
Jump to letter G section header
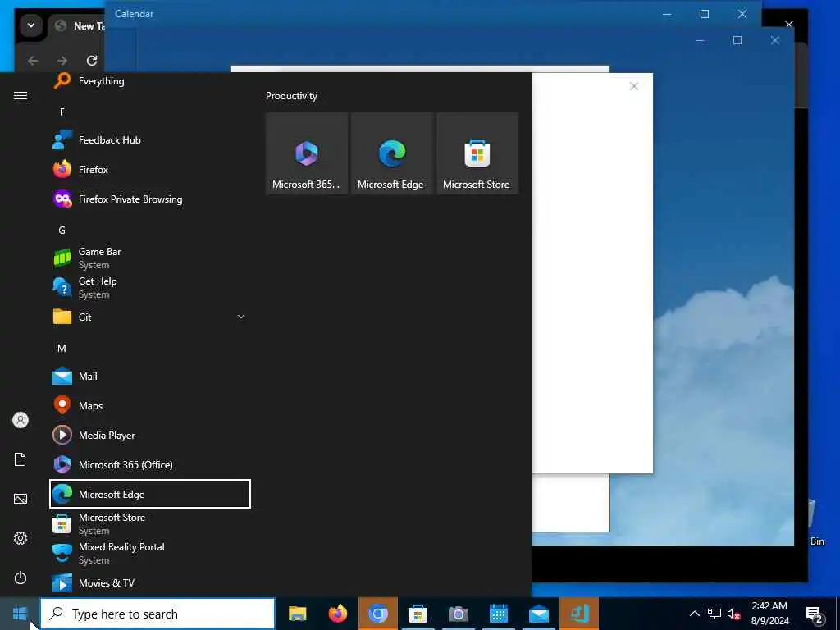[62, 231]
